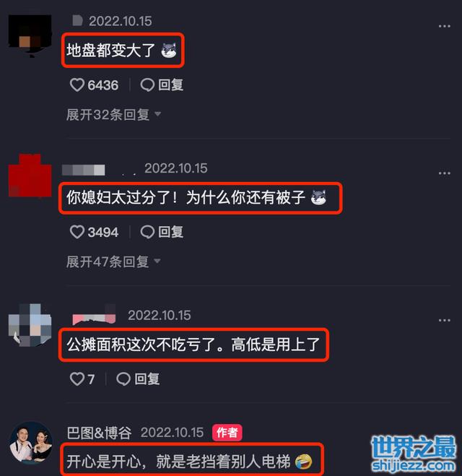
Task: Open more options for the second comment
Action: [x=445, y=173]
